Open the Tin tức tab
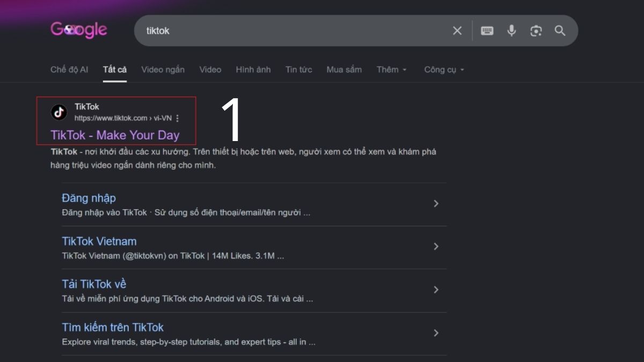The image size is (644, 362). click(x=299, y=69)
